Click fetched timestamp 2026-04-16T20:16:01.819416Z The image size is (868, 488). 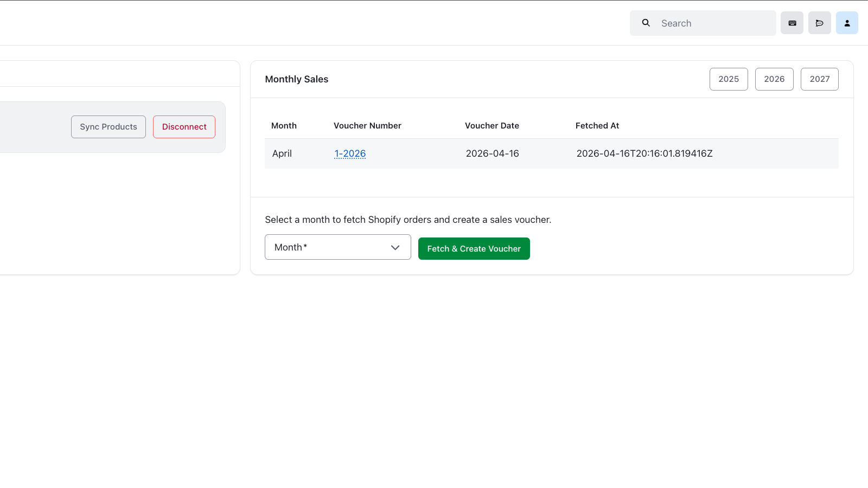point(644,153)
